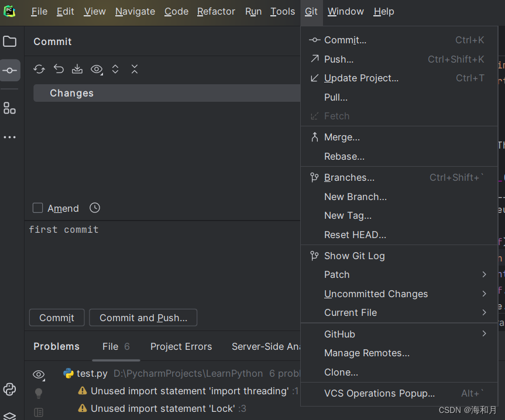
Task: Open the Show Diff preview eye icon
Action: (x=96, y=69)
